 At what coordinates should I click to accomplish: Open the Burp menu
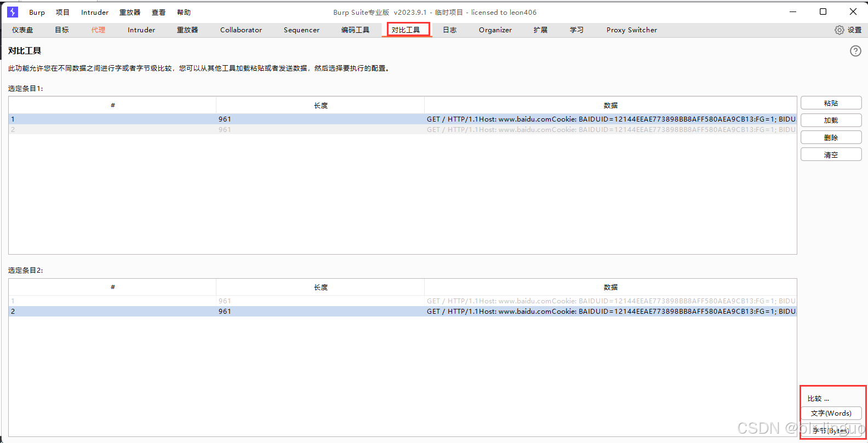[37, 12]
